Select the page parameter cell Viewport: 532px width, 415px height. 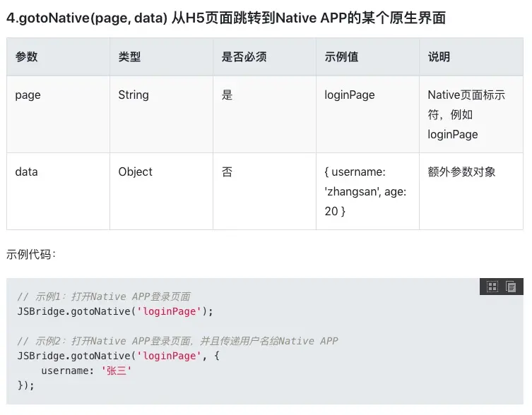(28, 95)
